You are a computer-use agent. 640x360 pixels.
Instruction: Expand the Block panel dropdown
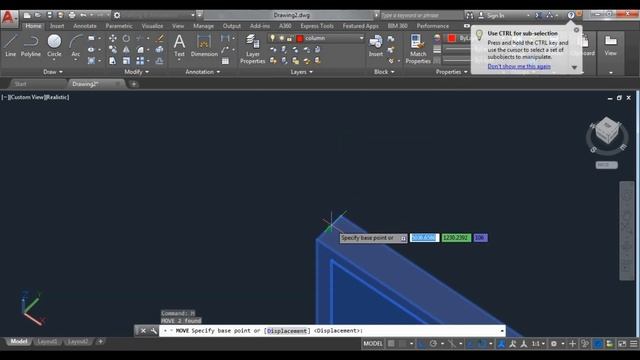[384, 72]
